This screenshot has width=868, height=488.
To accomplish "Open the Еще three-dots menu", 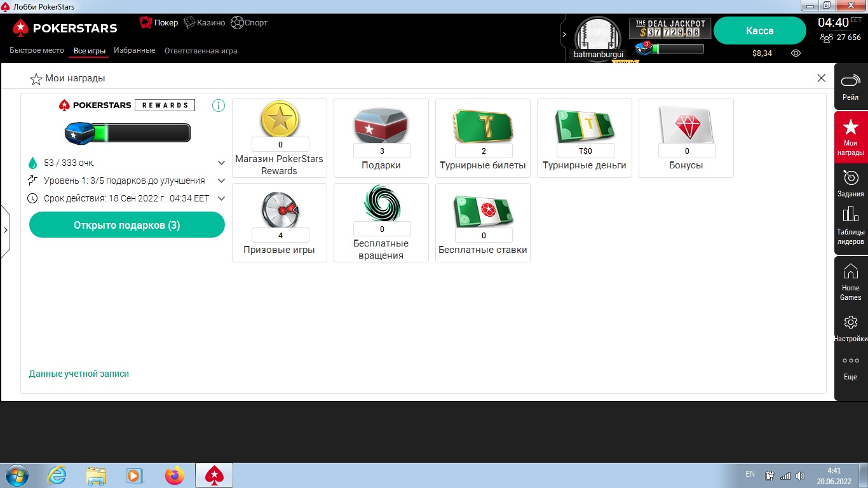I will (850, 360).
